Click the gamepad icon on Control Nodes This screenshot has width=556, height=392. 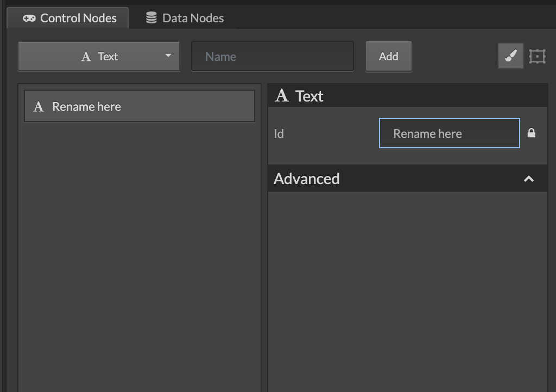click(29, 18)
